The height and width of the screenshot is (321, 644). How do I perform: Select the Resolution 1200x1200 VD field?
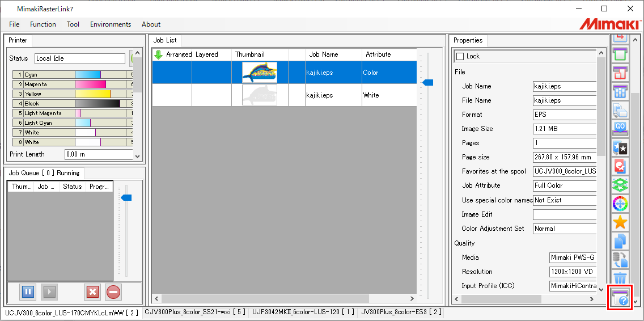[573, 272]
